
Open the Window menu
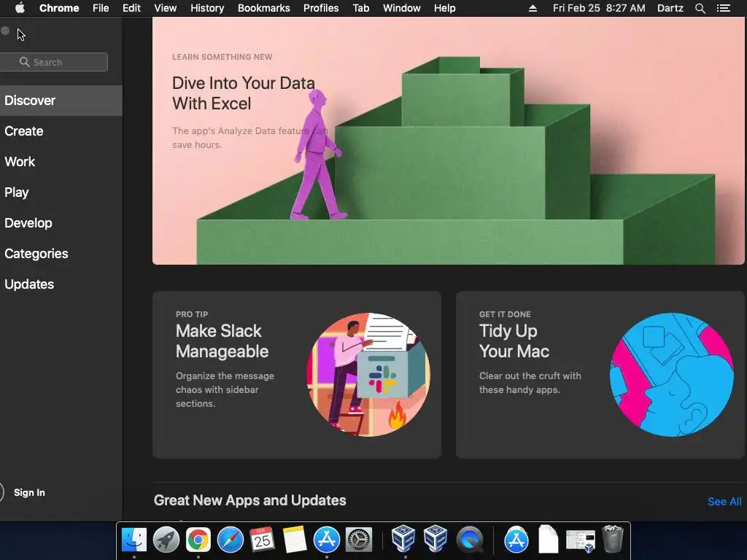(x=402, y=8)
